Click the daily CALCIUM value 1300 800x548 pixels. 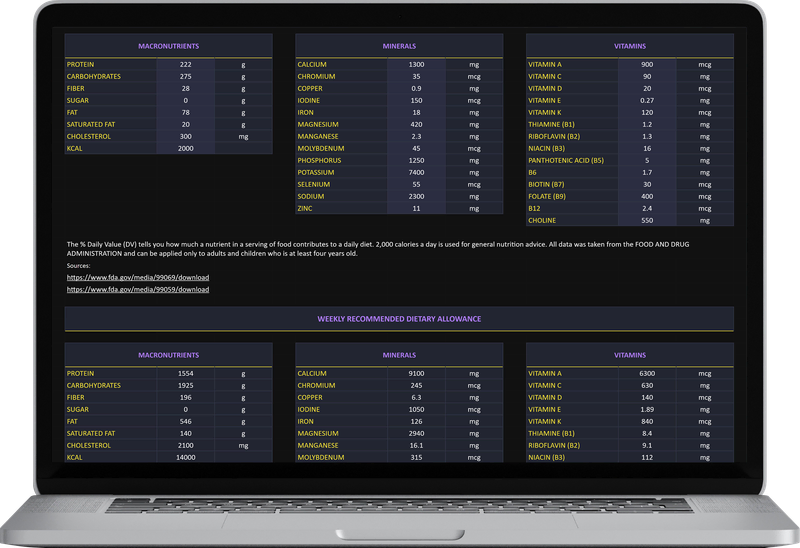coord(416,64)
